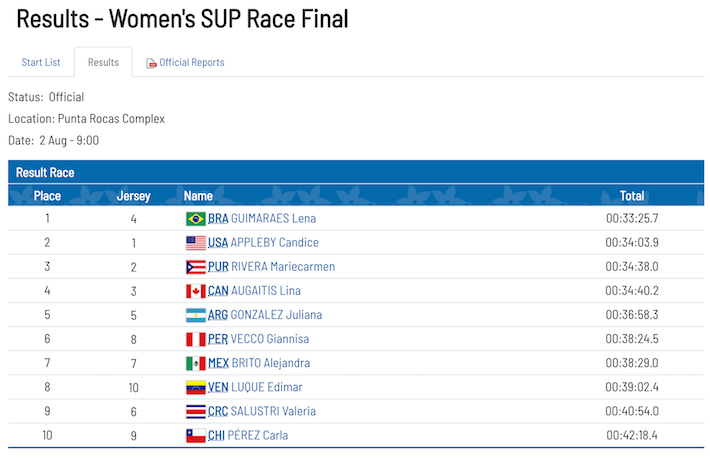The image size is (710, 458).
Task: Click the Total column header
Action: click(631, 196)
